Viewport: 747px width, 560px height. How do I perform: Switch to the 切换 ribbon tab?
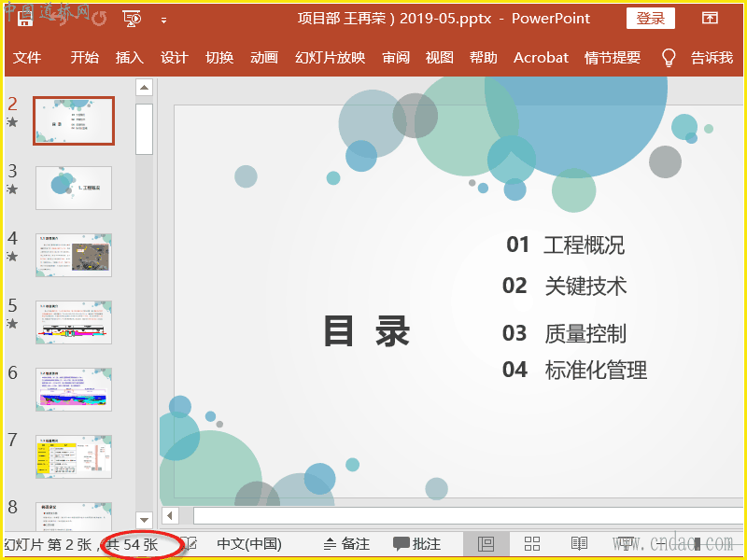click(x=219, y=58)
